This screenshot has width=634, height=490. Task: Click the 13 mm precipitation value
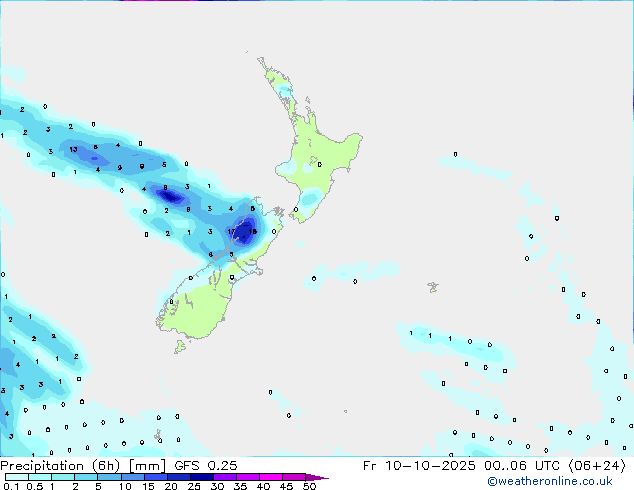(73, 149)
